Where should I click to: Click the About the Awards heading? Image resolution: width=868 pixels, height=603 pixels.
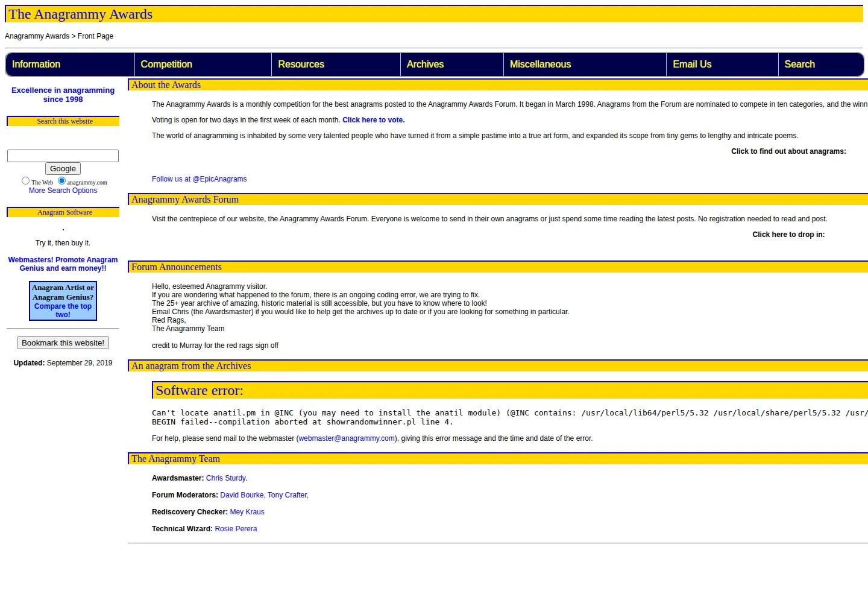point(166,85)
